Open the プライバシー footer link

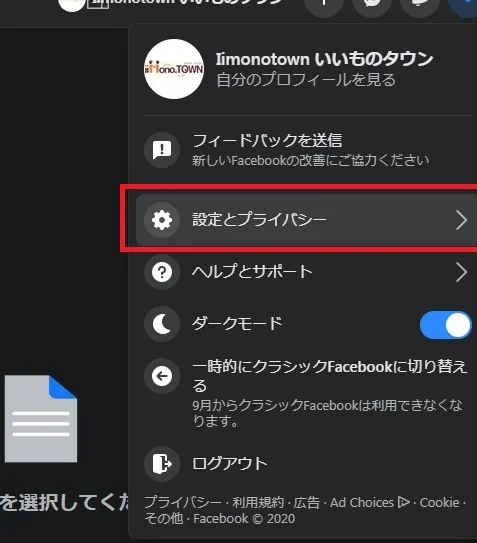tap(183, 502)
